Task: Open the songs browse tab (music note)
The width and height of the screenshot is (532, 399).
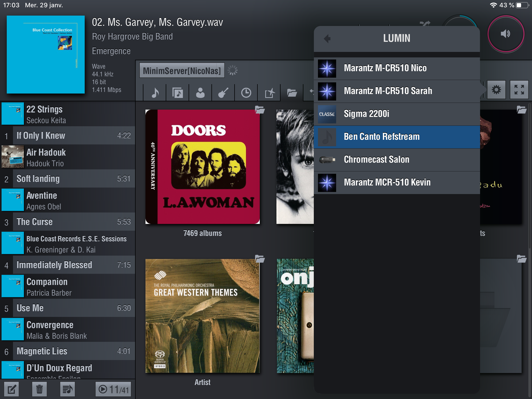Action: (x=155, y=93)
